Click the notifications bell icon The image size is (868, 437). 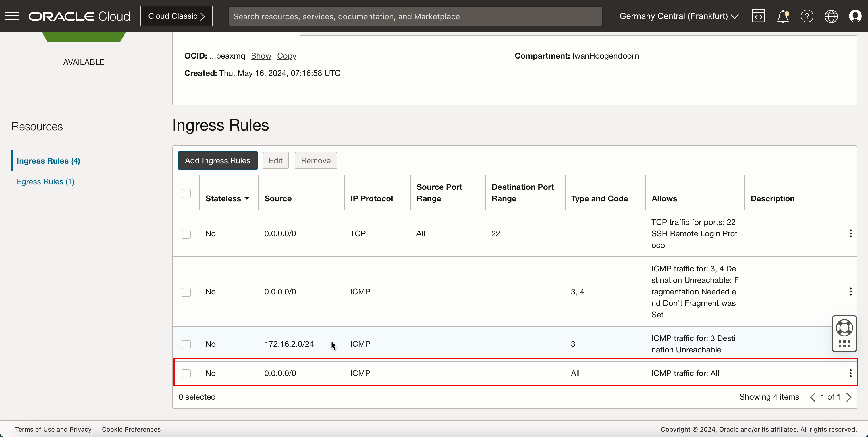point(782,16)
